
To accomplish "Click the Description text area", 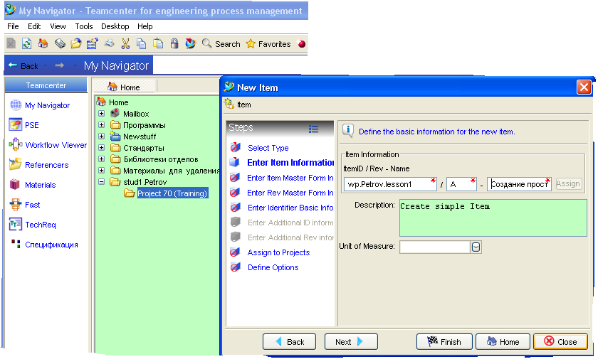I will 493,218.
